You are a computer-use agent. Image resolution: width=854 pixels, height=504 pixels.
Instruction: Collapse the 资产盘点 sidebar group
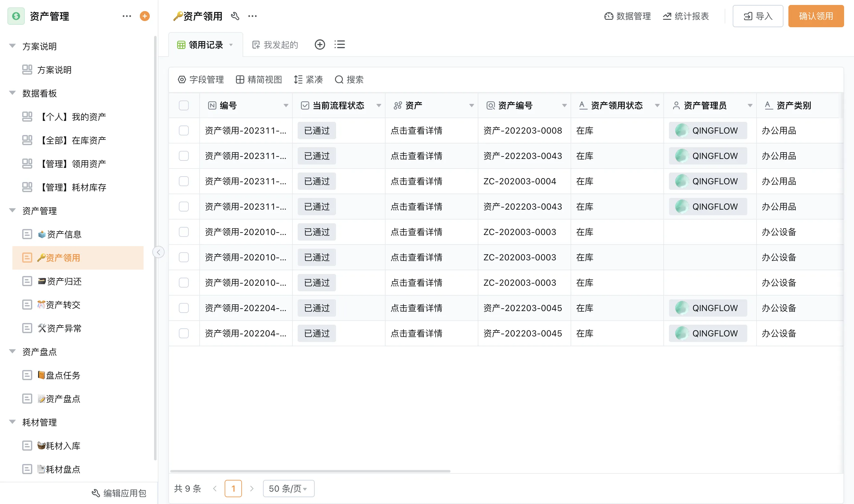(x=13, y=352)
